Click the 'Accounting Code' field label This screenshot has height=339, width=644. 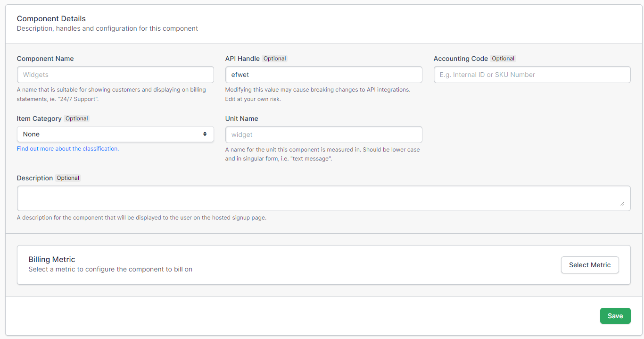461,59
